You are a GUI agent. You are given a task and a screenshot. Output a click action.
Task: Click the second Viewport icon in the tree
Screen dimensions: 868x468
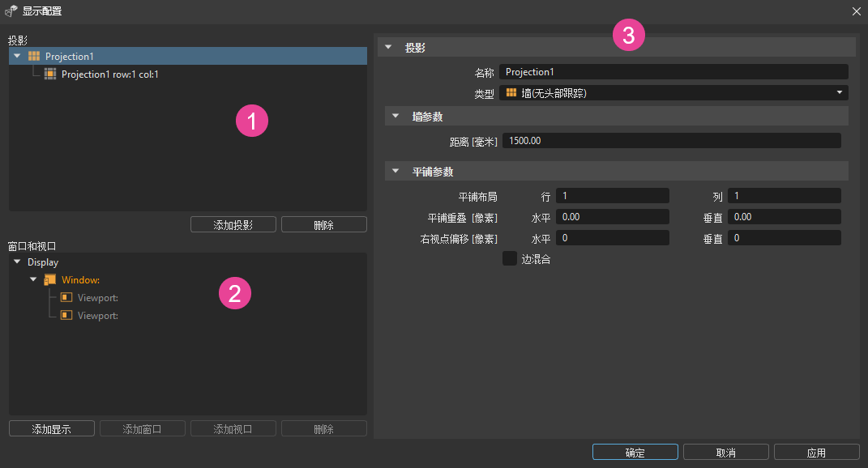pyautogui.click(x=66, y=315)
